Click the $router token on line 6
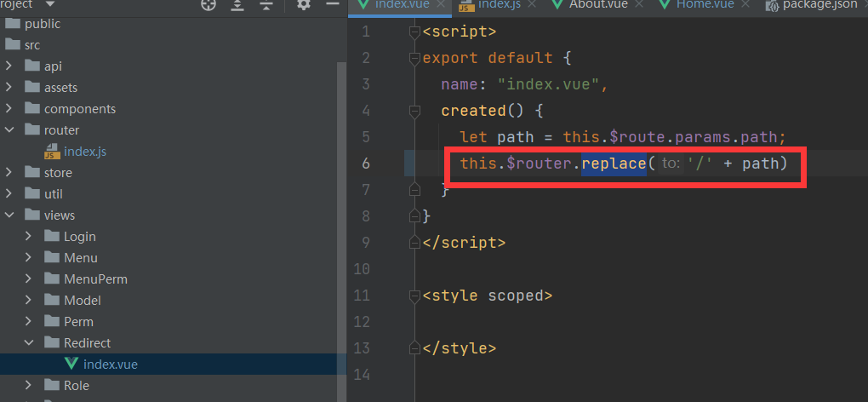Image resolution: width=868 pixels, height=402 pixels. click(540, 164)
